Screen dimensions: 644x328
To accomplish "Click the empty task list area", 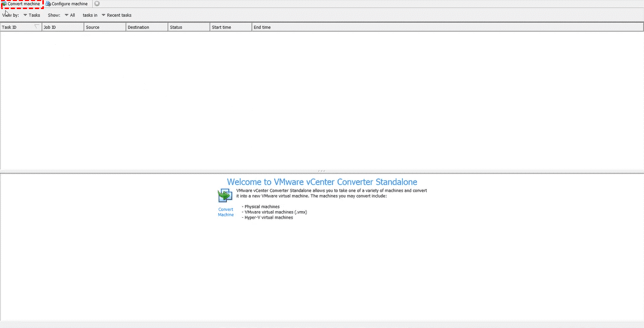I will coord(321,101).
